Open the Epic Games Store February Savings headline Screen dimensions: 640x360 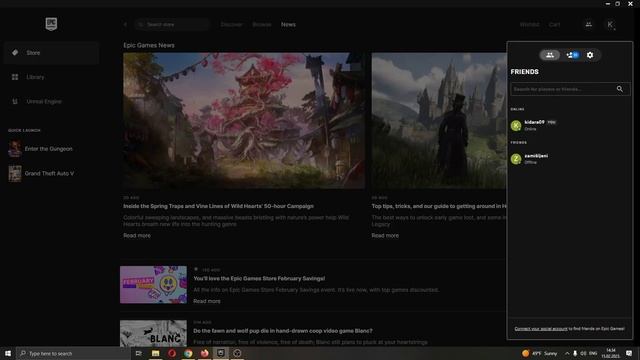point(259,278)
